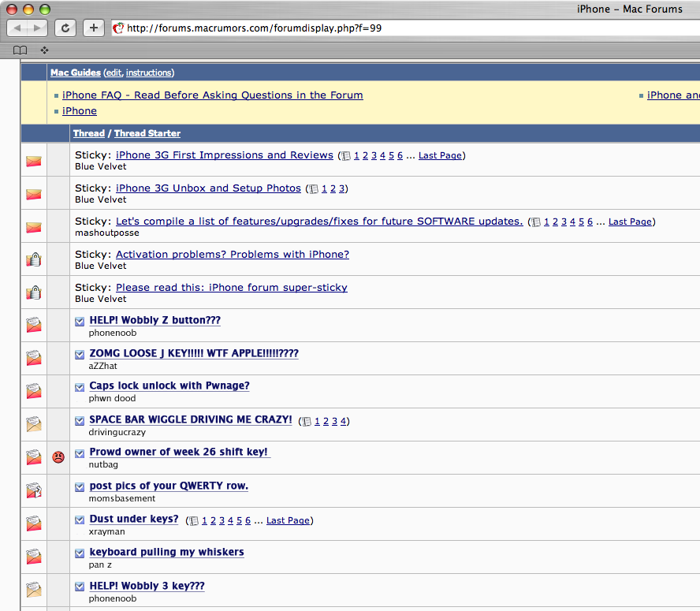Click the browser Back arrow button
Image resolution: width=700 pixels, height=611 pixels.
pos(17,28)
